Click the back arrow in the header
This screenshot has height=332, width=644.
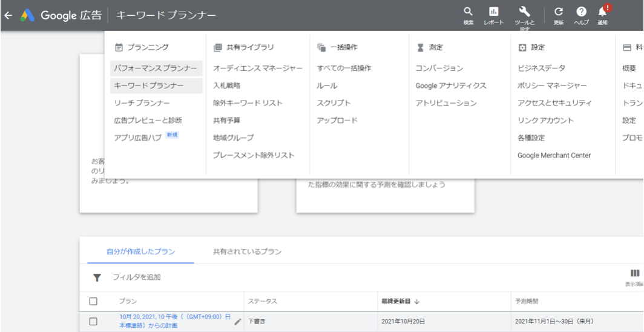(x=8, y=16)
